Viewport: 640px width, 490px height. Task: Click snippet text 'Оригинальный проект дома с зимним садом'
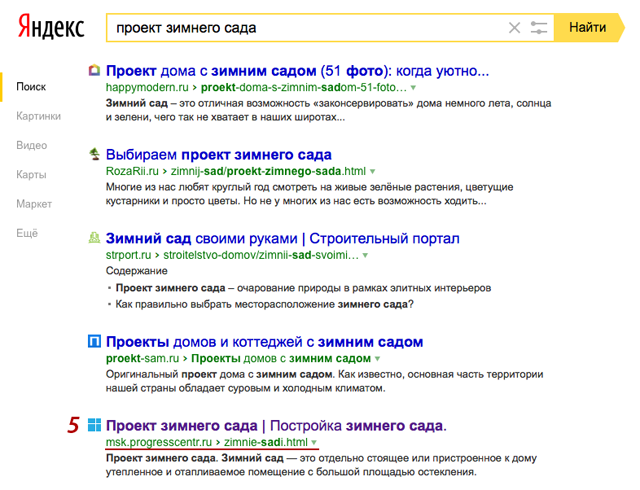pos(324,381)
